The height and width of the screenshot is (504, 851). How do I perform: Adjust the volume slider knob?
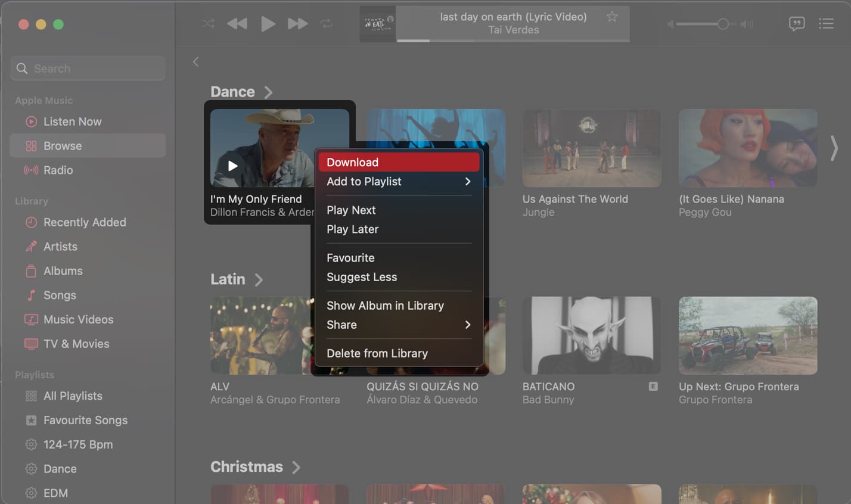pyautogui.click(x=723, y=24)
